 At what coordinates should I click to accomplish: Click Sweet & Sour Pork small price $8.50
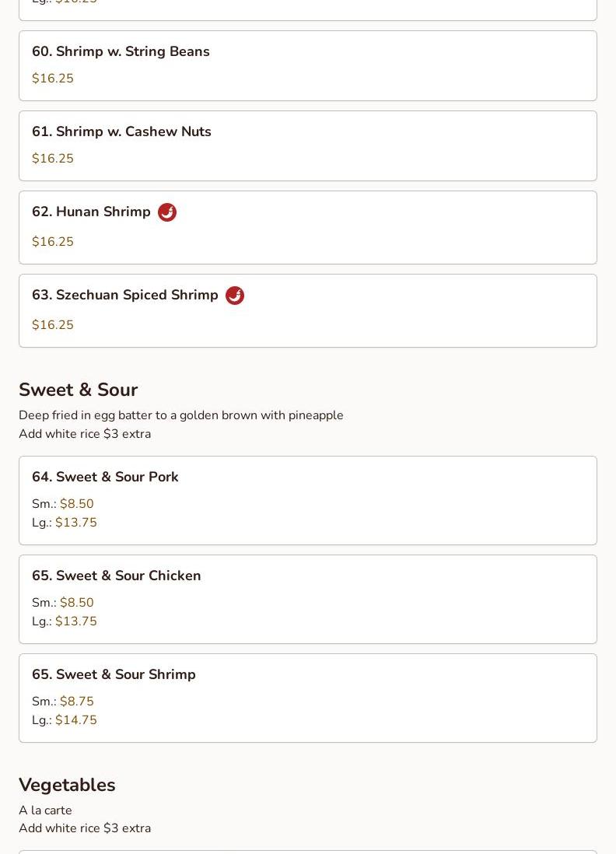point(76,504)
